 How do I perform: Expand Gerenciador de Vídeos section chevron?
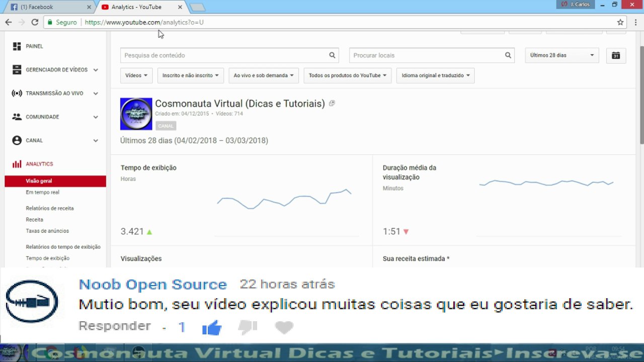[x=96, y=70]
